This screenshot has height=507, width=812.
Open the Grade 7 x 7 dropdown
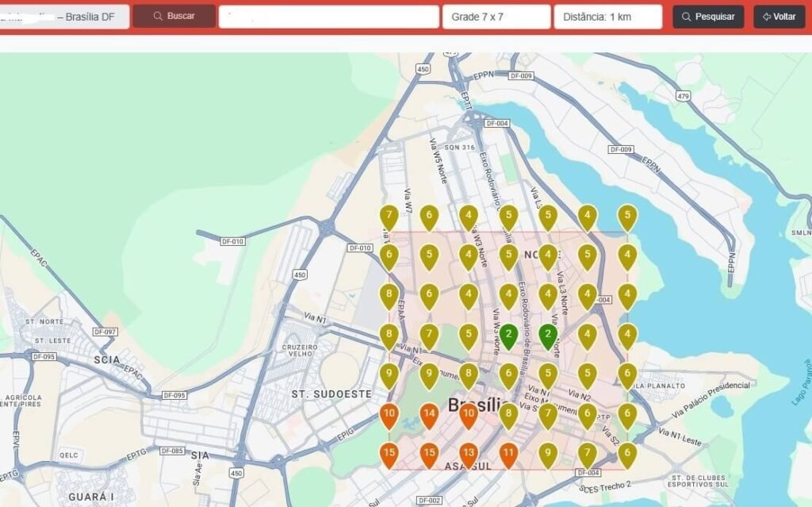[496, 17]
